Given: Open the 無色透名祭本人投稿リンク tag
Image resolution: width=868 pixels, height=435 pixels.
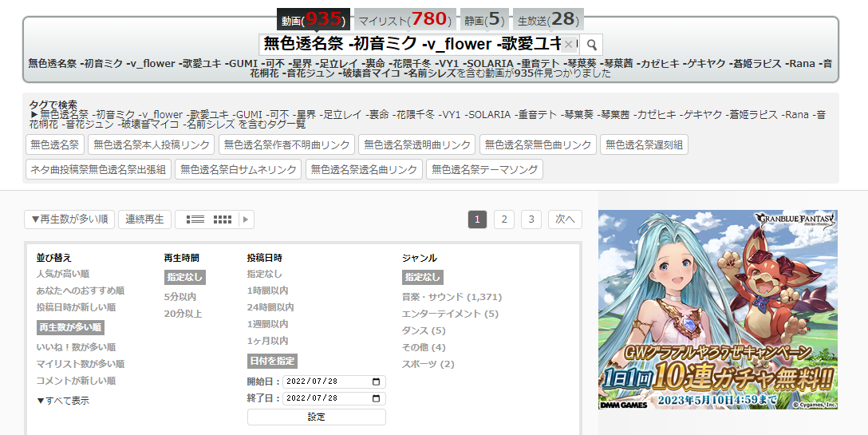Looking at the screenshot, I should point(151,145).
